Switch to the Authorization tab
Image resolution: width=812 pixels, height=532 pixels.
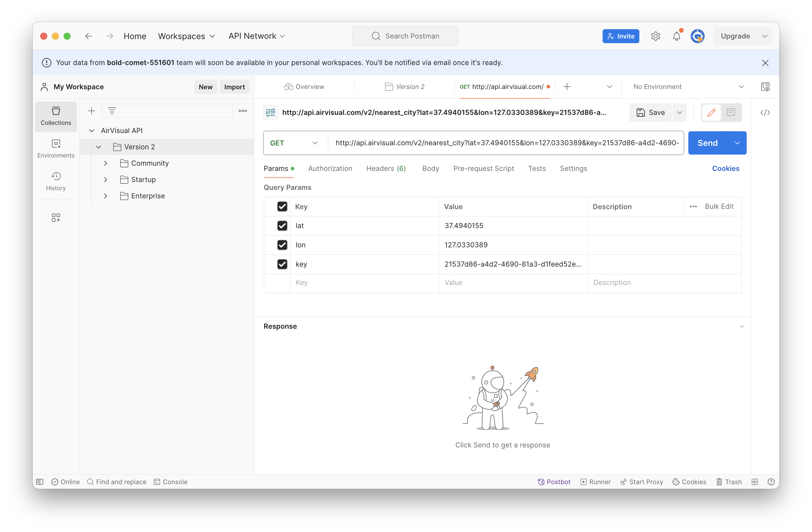click(x=330, y=169)
